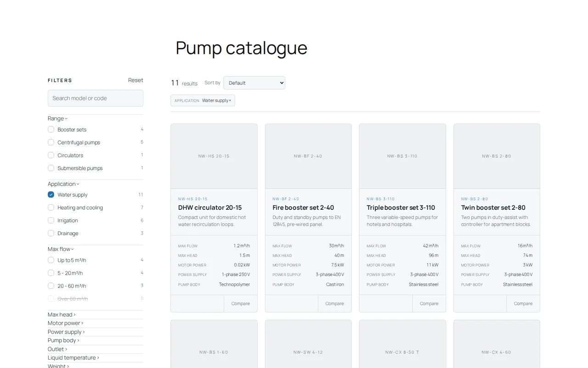Compare the Triple booster set 3-110

[x=429, y=304]
